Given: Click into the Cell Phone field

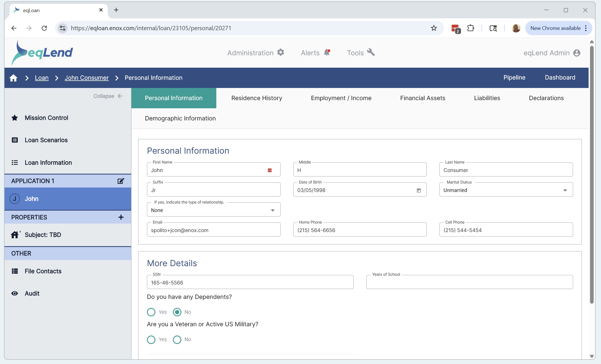Looking at the screenshot, I should (x=506, y=230).
